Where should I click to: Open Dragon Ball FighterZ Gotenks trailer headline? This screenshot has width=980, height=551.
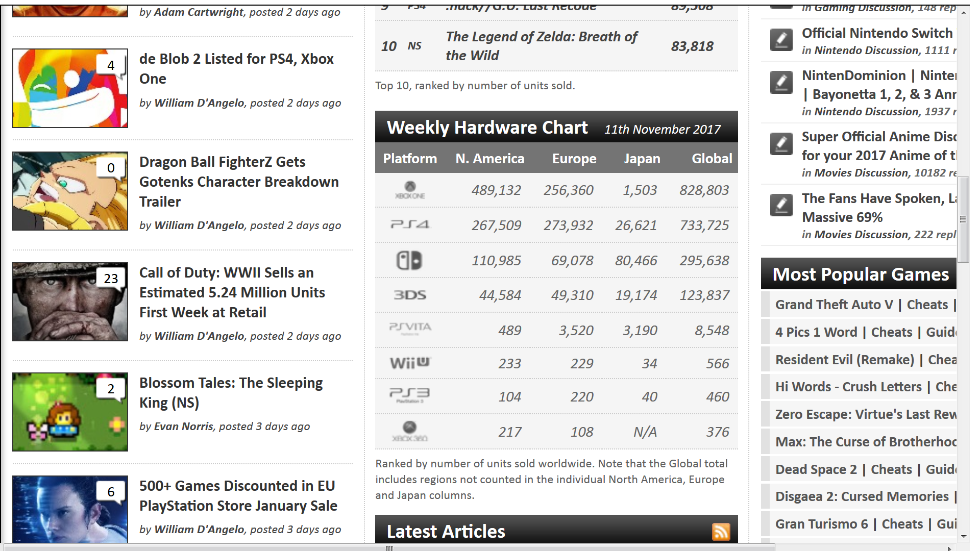[239, 182]
